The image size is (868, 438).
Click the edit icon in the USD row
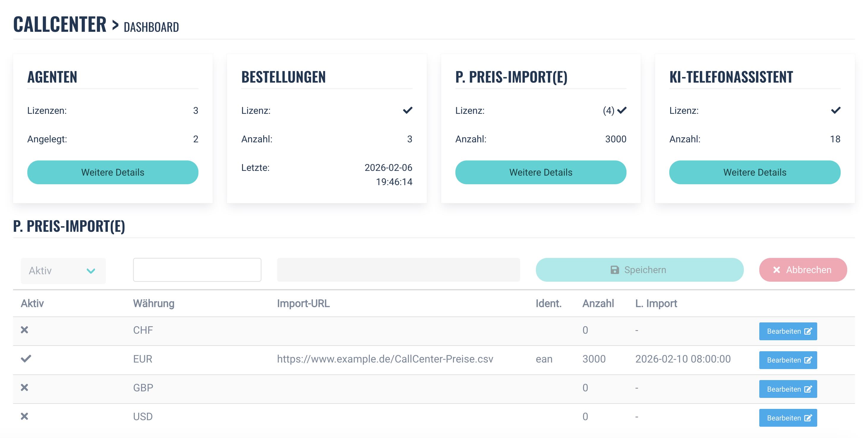tap(808, 418)
